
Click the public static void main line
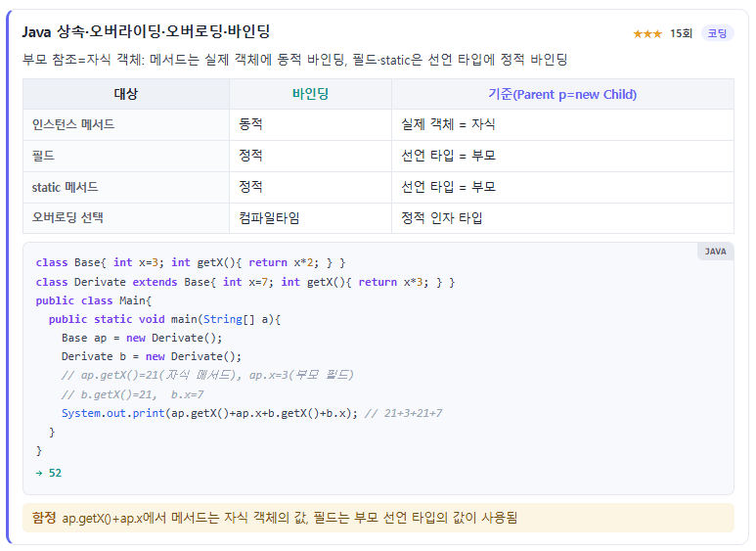164,319
